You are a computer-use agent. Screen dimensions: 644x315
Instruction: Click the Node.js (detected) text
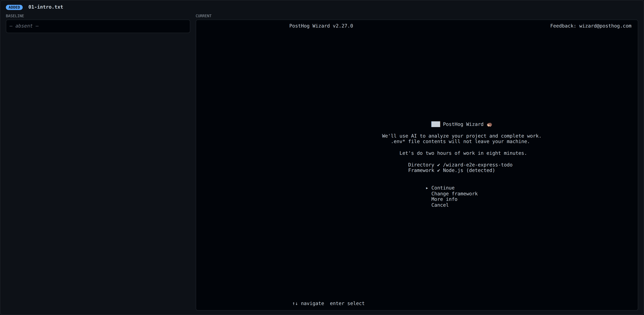click(x=469, y=170)
